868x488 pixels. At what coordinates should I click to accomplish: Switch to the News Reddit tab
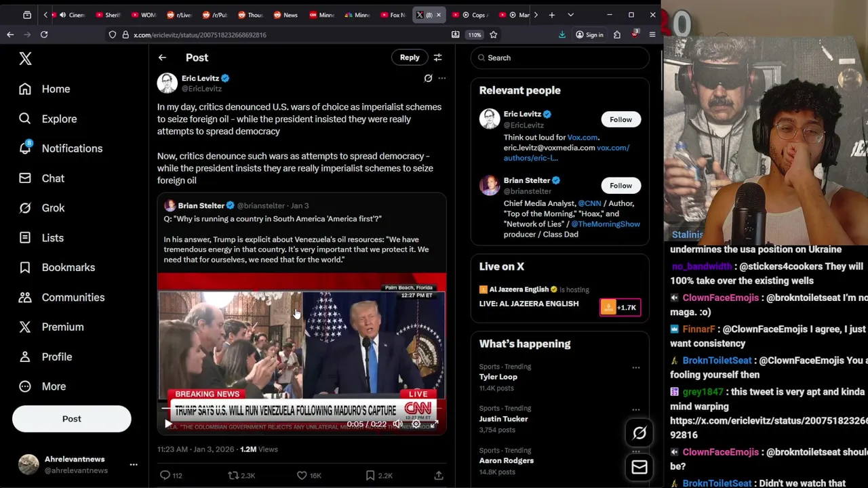point(286,15)
